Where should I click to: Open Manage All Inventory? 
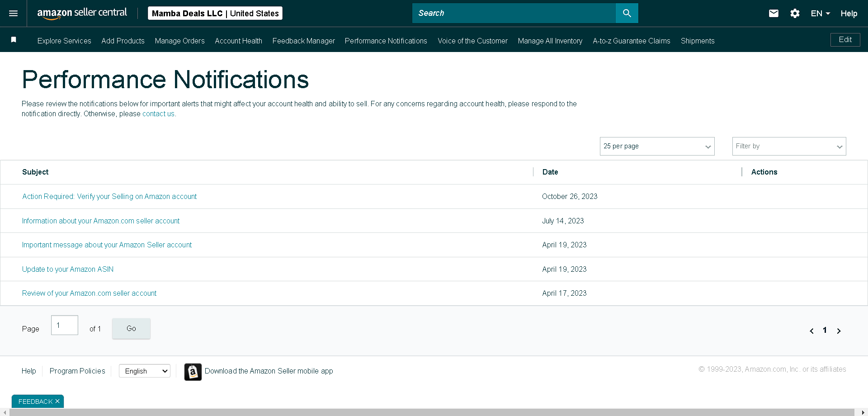pos(550,41)
